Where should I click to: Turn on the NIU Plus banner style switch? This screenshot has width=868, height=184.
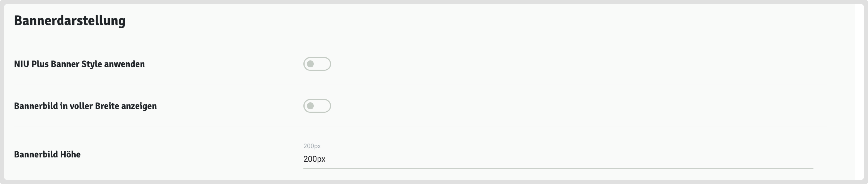coord(317,64)
